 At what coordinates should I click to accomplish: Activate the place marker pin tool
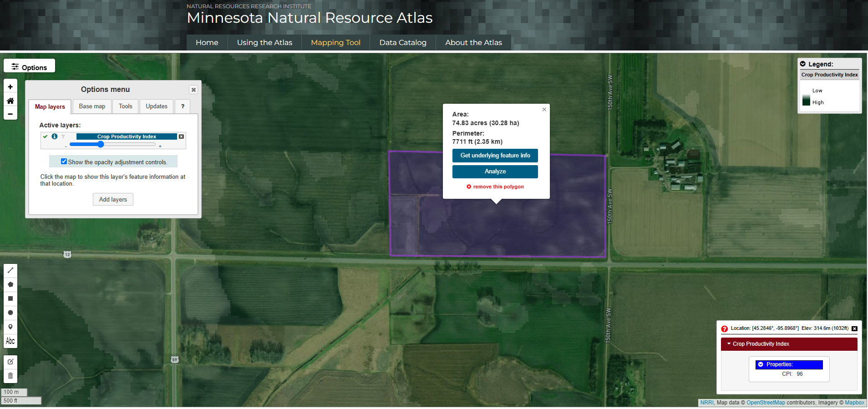click(10, 327)
